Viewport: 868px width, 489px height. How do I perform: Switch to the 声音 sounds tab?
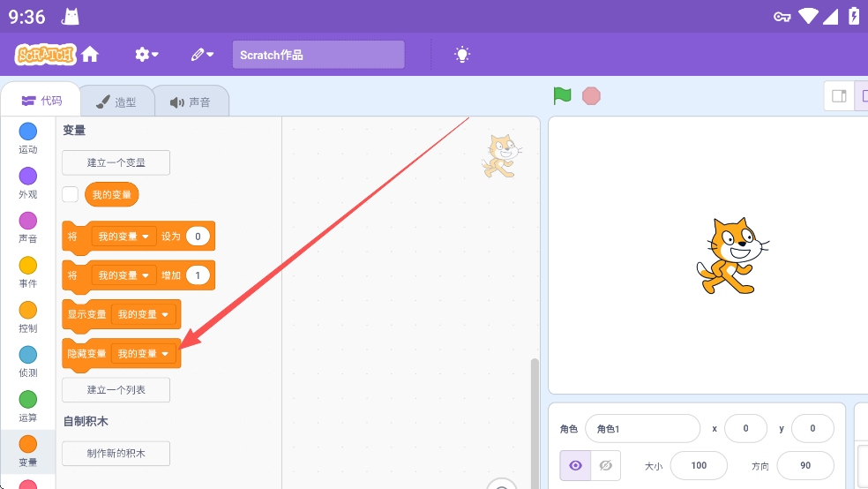pyautogui.click(x=191, y=102)
